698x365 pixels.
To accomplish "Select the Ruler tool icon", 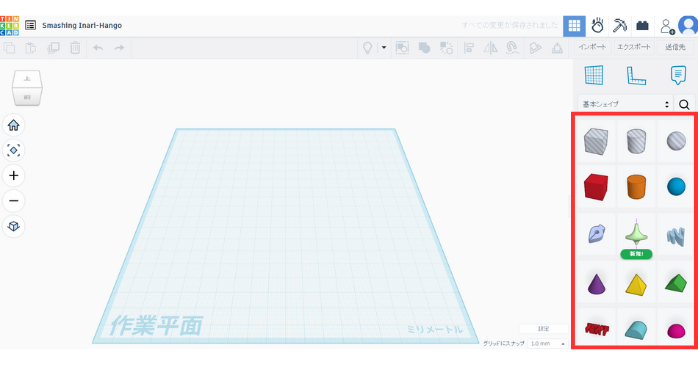I will pyautogui.click(x=636, y=75).
